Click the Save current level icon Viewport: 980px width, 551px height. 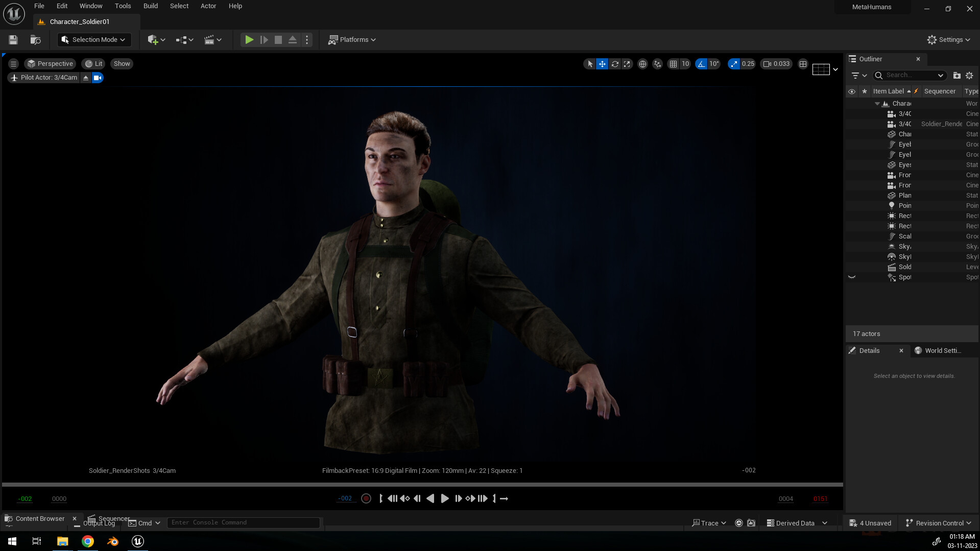pos(12,39)
